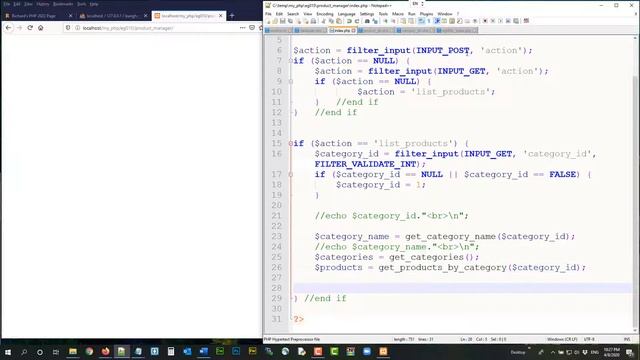640x360 pixels.
Task: Click Notepad++ New file toolbar icon
Action: point(268,21)
